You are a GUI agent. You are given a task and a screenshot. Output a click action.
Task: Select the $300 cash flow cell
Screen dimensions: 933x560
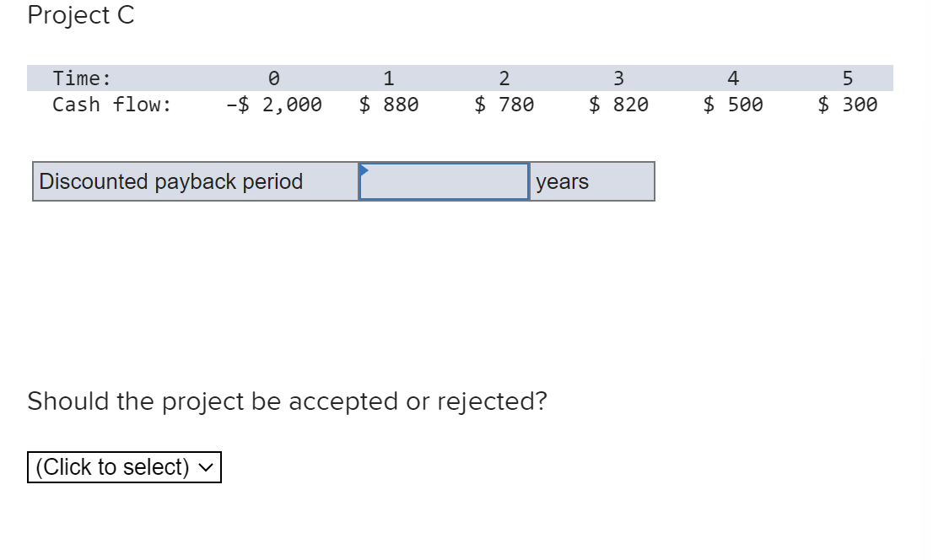click(847, 104)
